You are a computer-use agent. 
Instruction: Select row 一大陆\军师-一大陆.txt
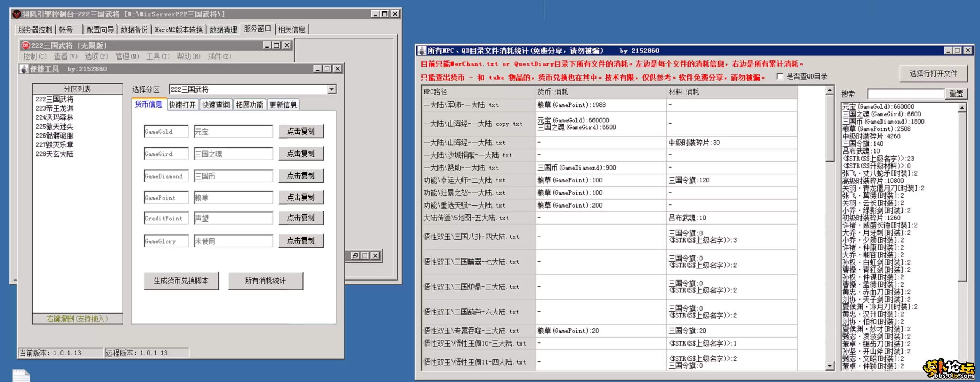click(x=610, y=105)
